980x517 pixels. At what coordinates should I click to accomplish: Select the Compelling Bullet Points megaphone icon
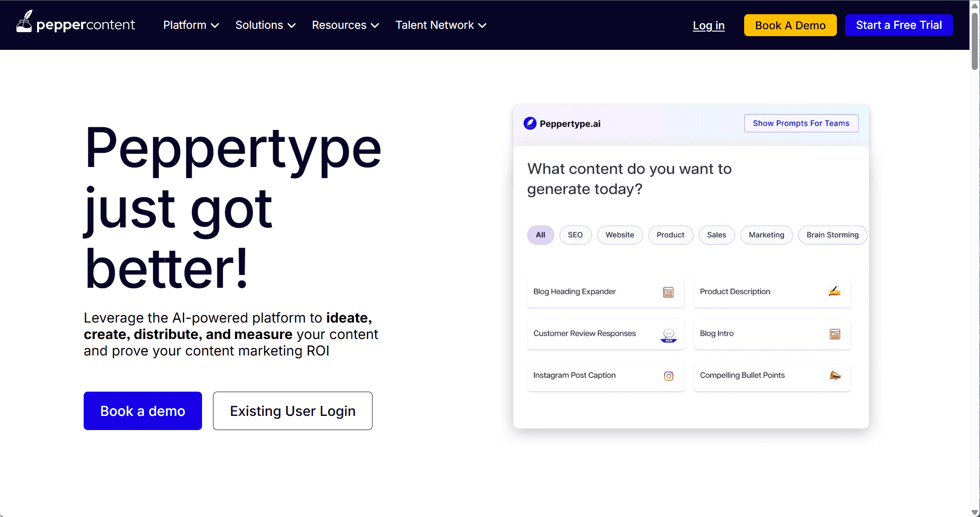tap(835, 376)
